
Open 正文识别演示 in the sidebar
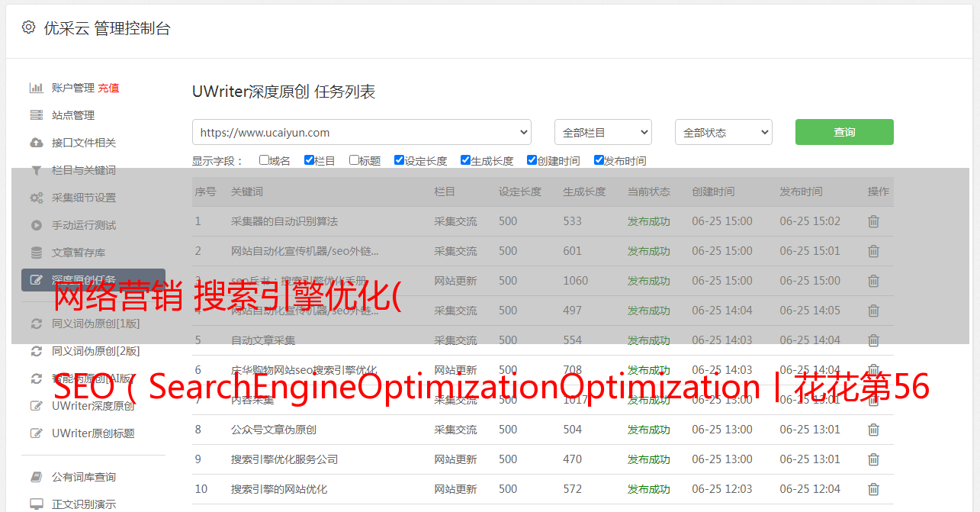point(84,504)
